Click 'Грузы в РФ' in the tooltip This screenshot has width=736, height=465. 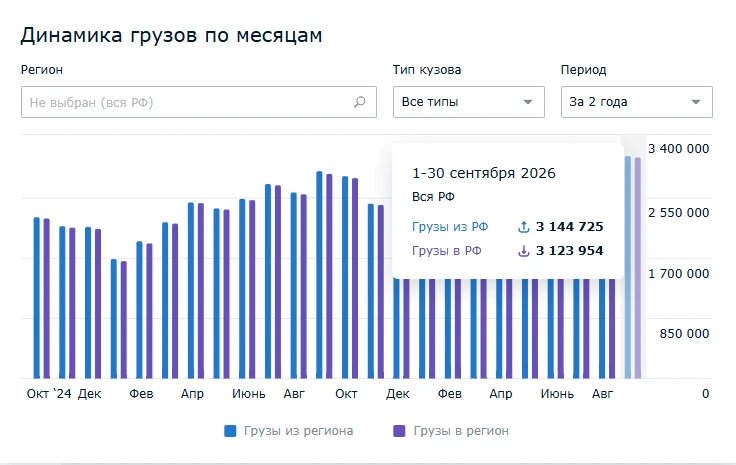[x=447, y=251]
